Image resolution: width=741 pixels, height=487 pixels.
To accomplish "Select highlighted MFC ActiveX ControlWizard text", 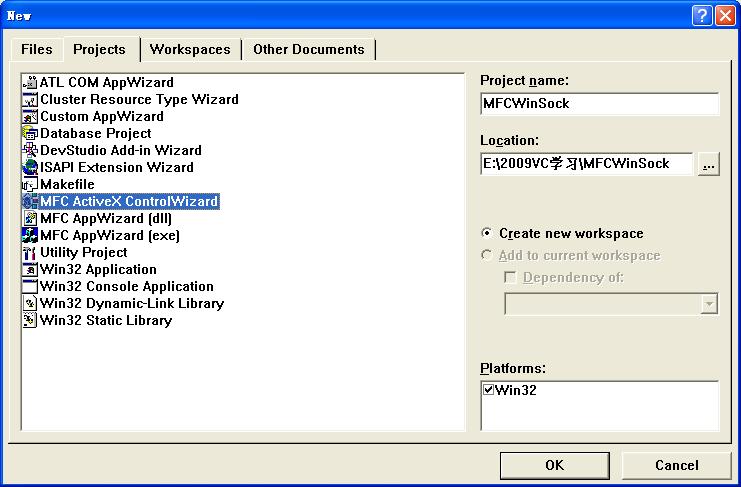I will [129, 201].
